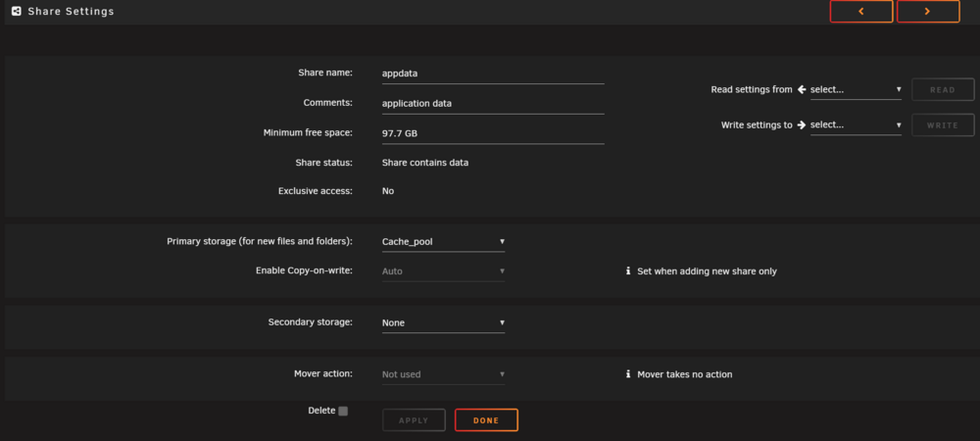The height and width of the screenshot is (441, 980).
Task: Click the 'Share name:' label
Action: [325, 73]
